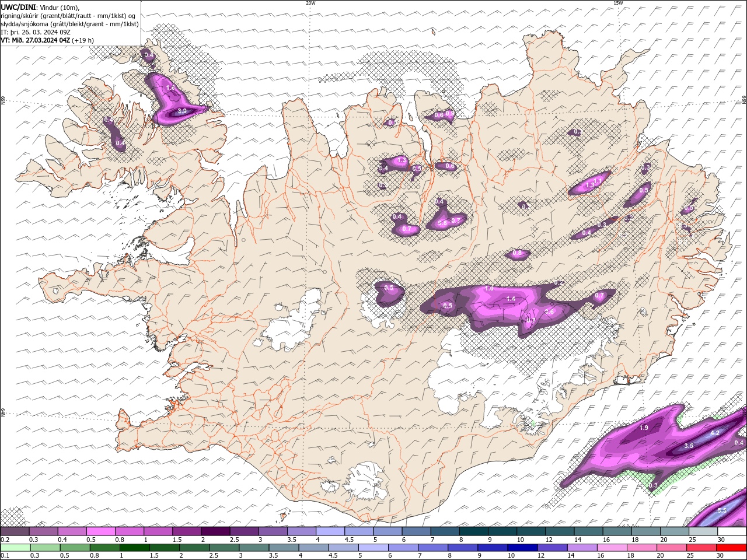Pick the pale green 0.1 swatch, lower scale
The image size is (747, 560).
[x=15, y=548]
